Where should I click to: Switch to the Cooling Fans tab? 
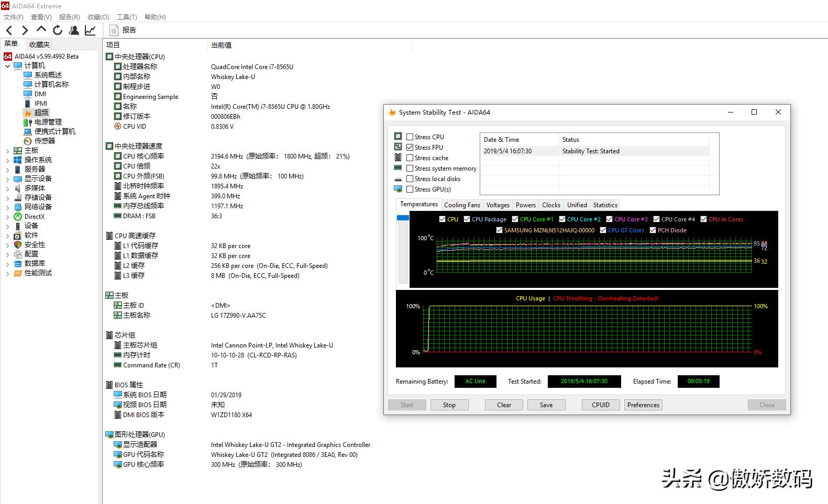click(462, 205)
